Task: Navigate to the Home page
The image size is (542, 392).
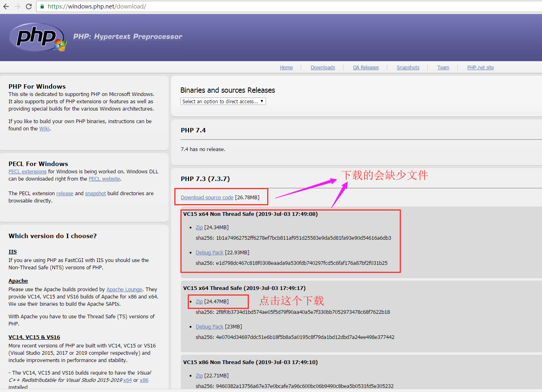Action: [286, 67]
